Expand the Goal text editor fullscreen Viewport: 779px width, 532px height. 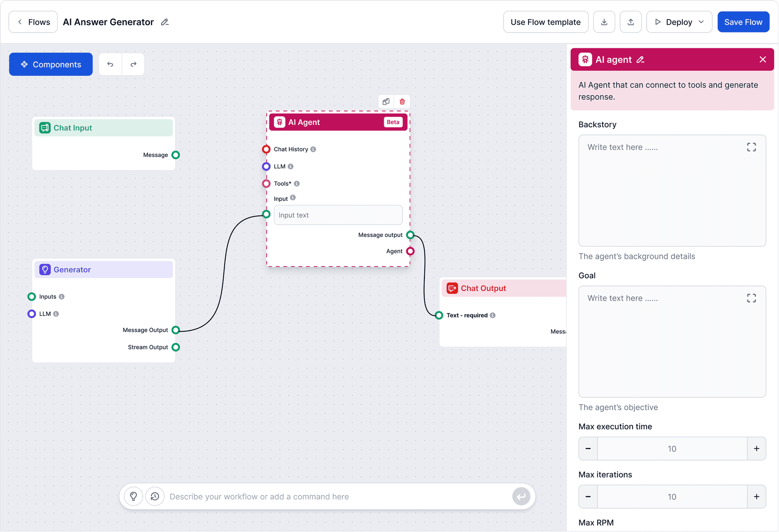(x=751, y=298)
